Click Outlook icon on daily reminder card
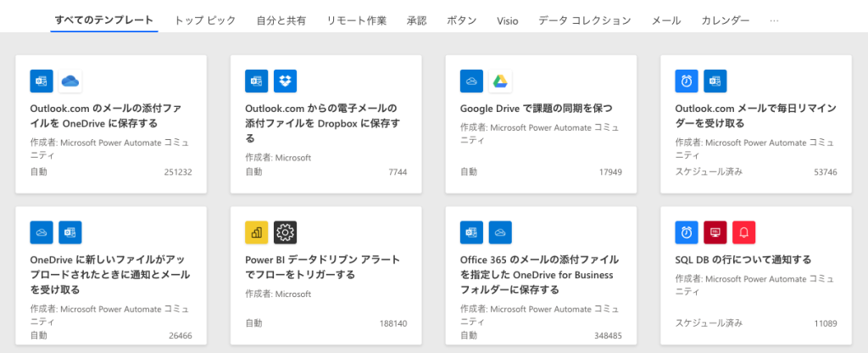The height and width of the screenshot is (353, 868). (715, 81)
